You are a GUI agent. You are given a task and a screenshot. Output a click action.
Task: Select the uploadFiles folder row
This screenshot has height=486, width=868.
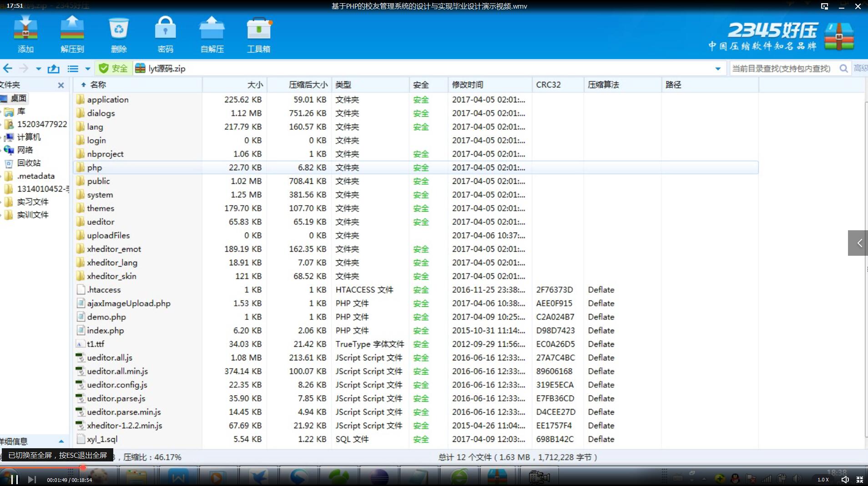coord(416,235)
